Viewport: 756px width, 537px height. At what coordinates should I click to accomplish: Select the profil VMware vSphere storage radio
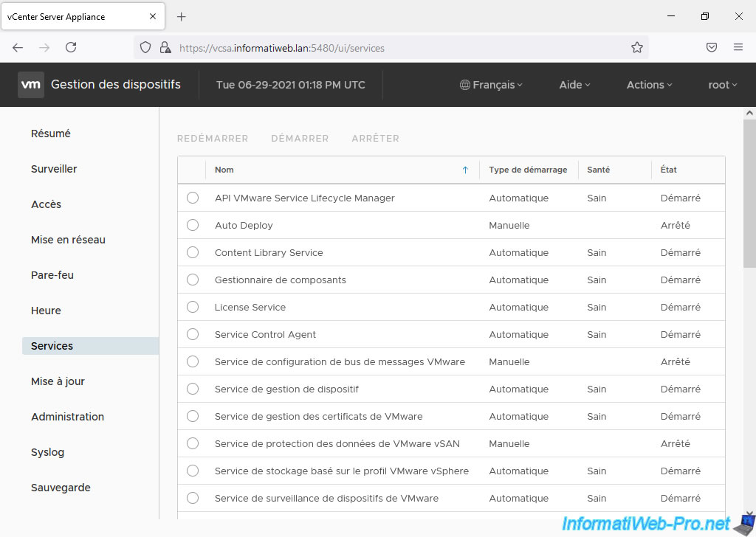(193, 471)
